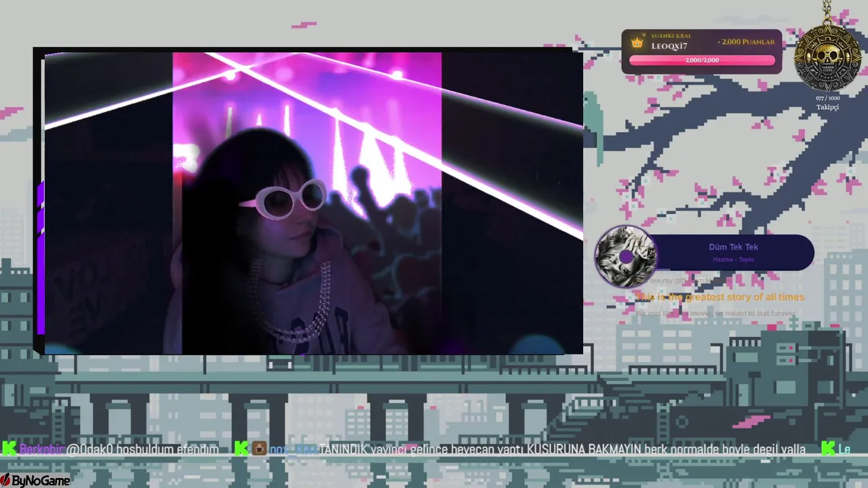
Task: Click the lyric 'This is the greatest story of all times'
Action: [x=720, y=297]
